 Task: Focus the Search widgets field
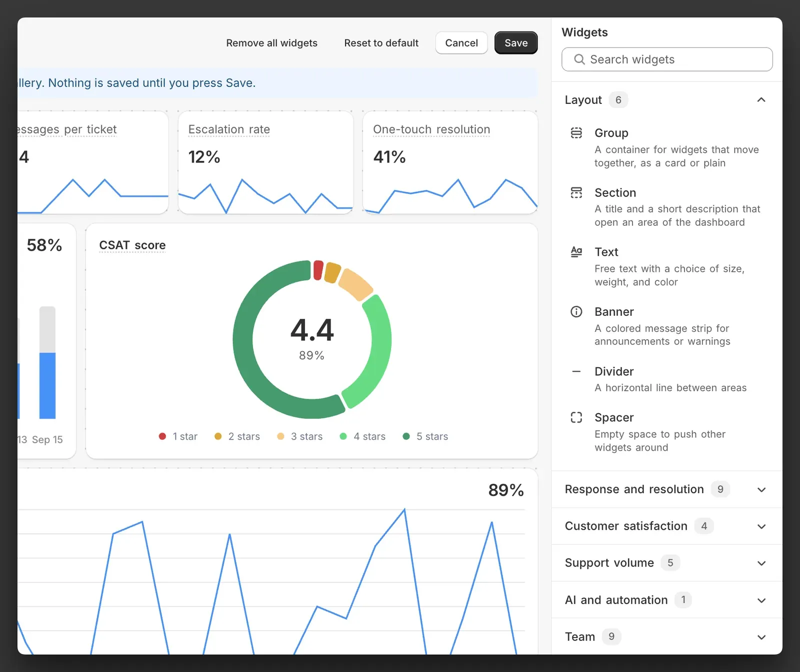(667, 59)
